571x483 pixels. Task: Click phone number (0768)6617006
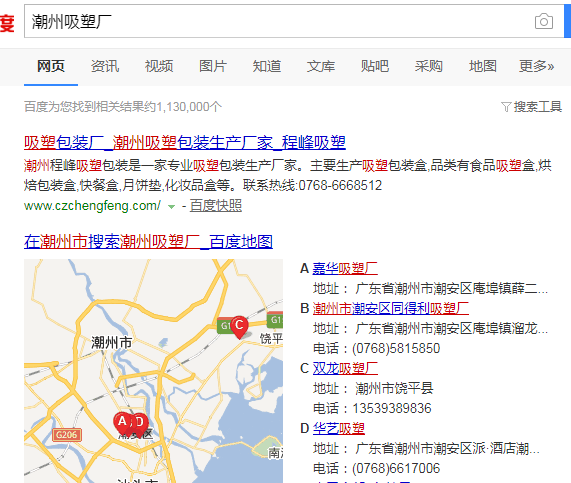click(x=396, y=468)
